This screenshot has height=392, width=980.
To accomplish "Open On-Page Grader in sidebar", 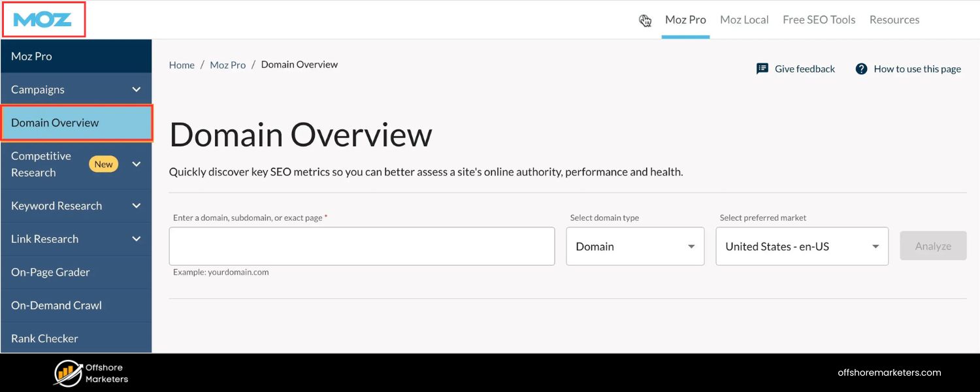I will pyautogui.click(x=50, y=272).
